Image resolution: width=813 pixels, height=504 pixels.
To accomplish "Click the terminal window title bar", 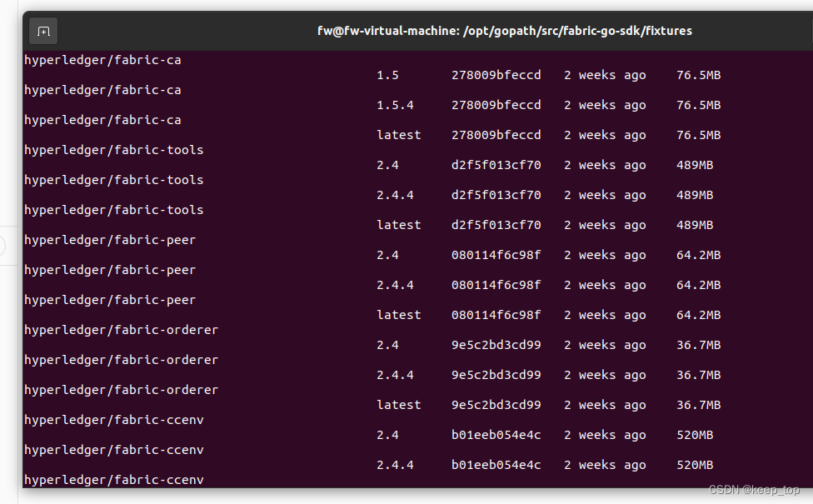I will (500, 31).
